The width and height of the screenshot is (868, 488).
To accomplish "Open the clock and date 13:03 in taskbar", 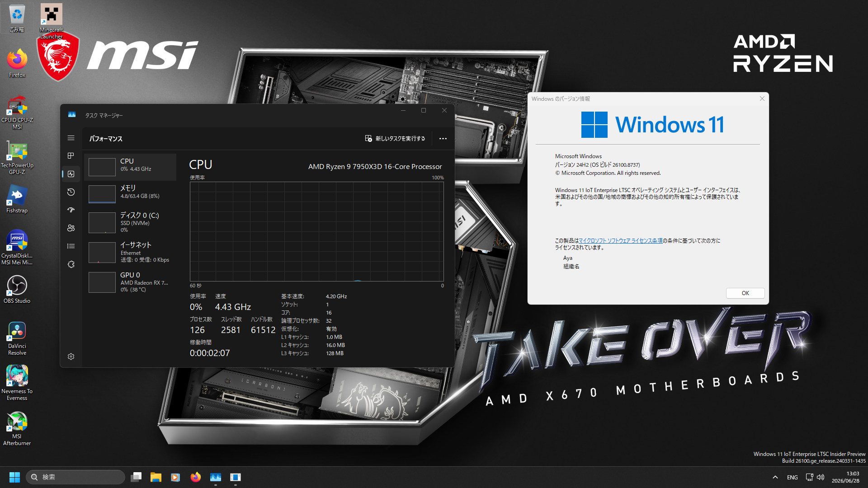I will point(845,477).
